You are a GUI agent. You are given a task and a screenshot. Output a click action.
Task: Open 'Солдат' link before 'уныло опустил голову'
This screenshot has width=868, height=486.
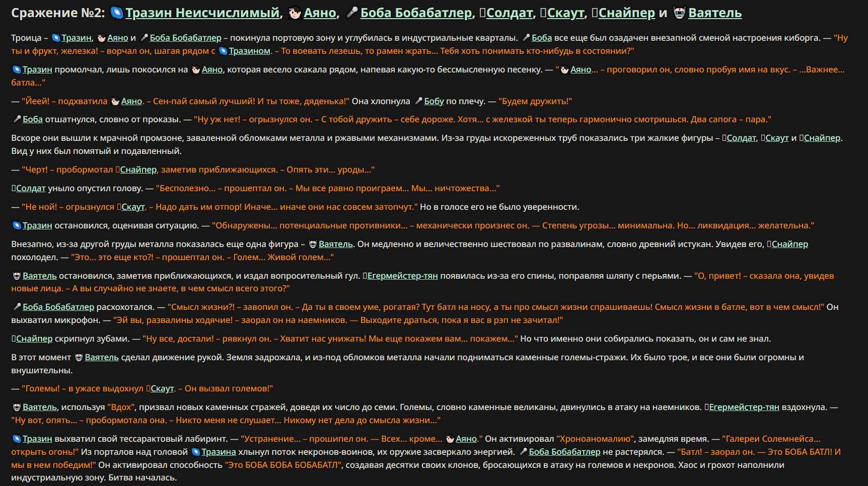point(31,188)
